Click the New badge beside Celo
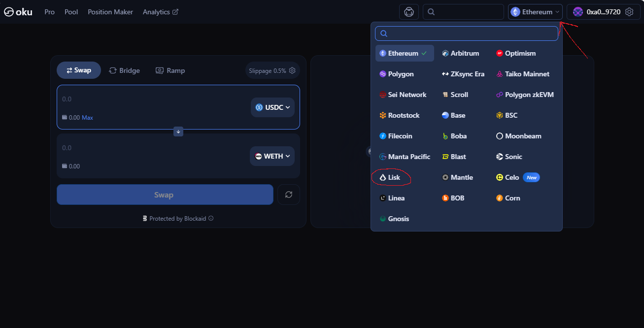The image size is (644, 328). (531, 177)
